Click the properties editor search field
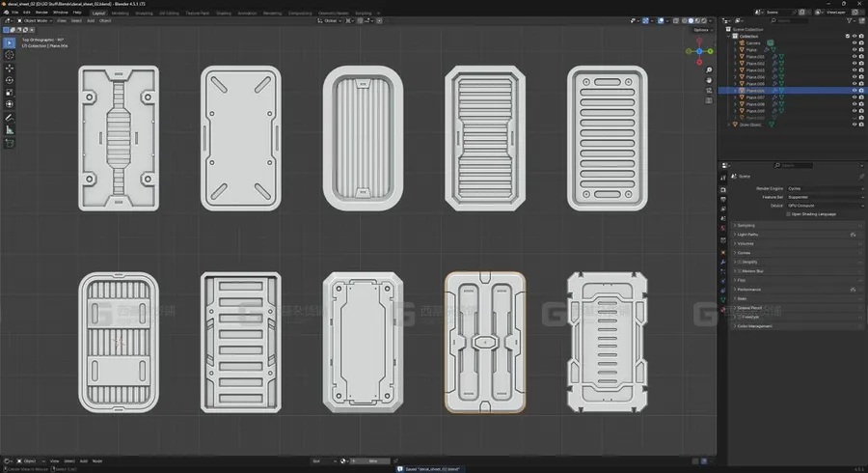Viewport: 868px width, 473px height. pos(794,165)
